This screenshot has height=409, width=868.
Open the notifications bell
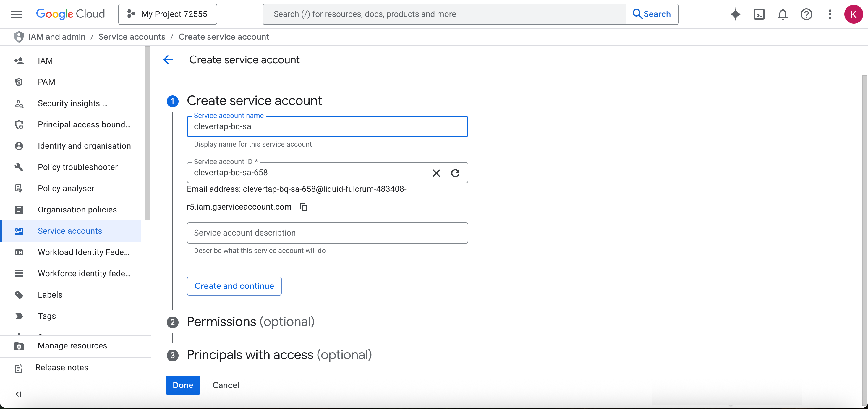point(783,14)
